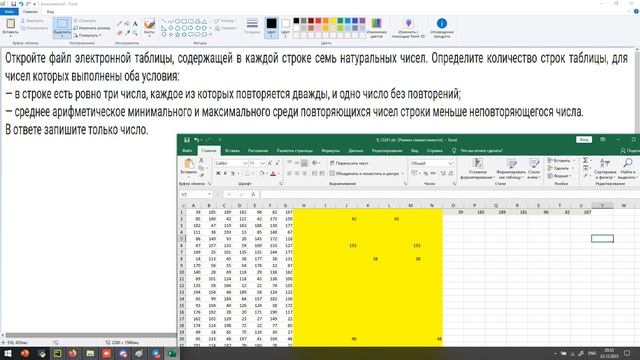This screenshot has width=640, height=360.
Task: Open the Разметка страницы tab in Excel
Action: pyautogui.click(x=294, y=151)
